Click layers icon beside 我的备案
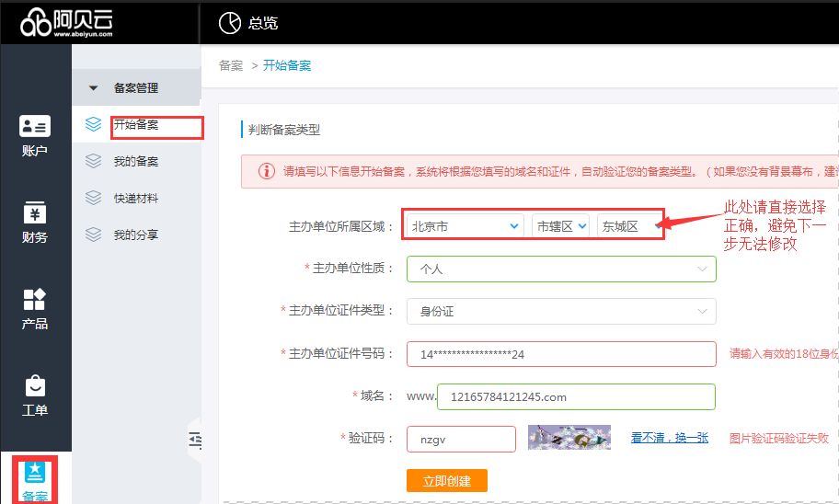The width and height of the screenshot is (839, 504). [x=93, y=161]
